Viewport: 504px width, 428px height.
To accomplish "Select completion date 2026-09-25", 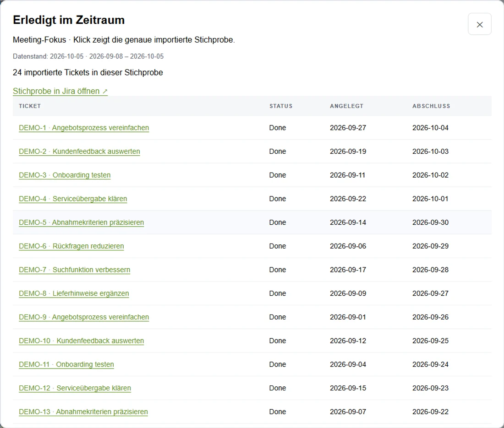I will 430,341.
